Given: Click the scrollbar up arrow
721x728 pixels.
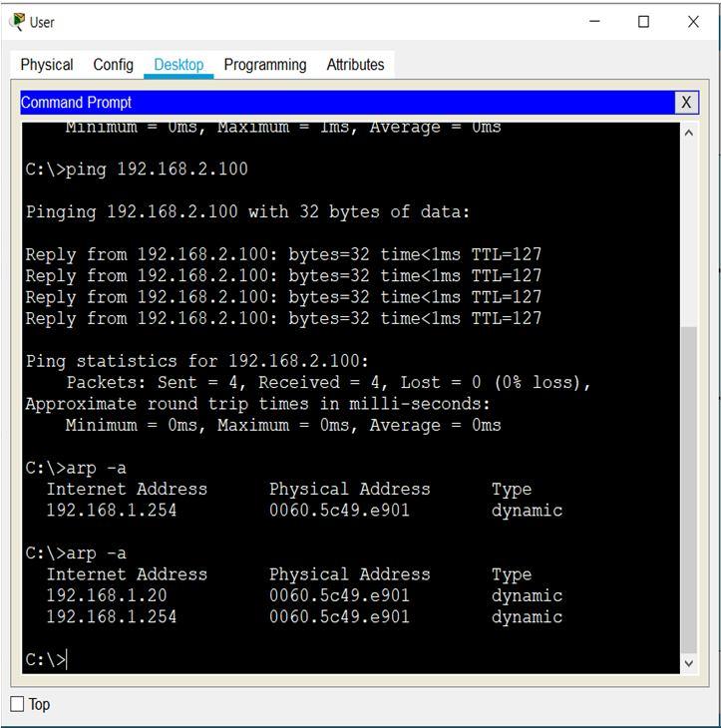Looking at the screenshot, I should [689, 134].
